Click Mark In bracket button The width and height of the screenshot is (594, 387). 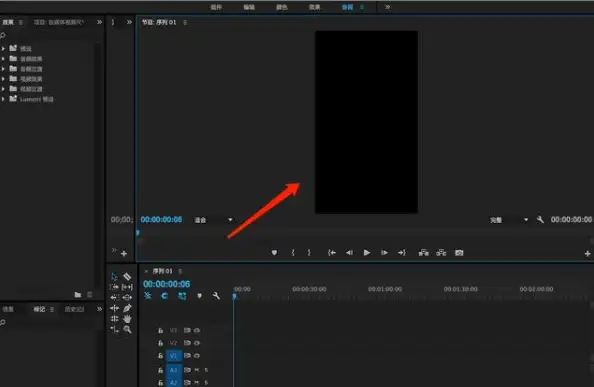[x=293, y=253]
